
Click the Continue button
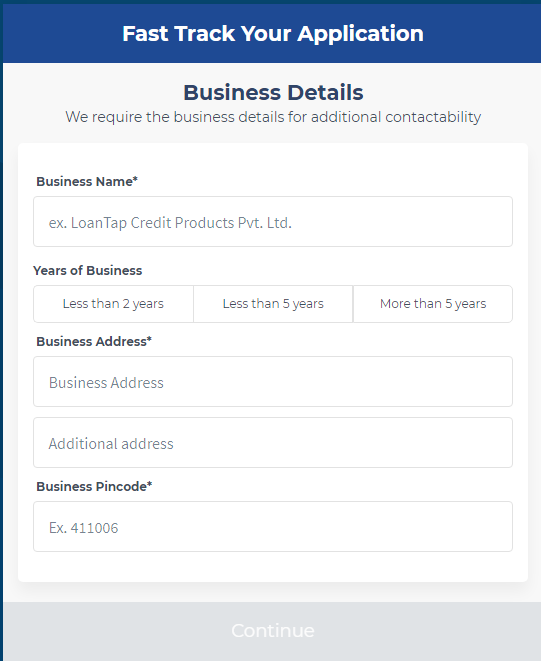[x=272, y=631]
